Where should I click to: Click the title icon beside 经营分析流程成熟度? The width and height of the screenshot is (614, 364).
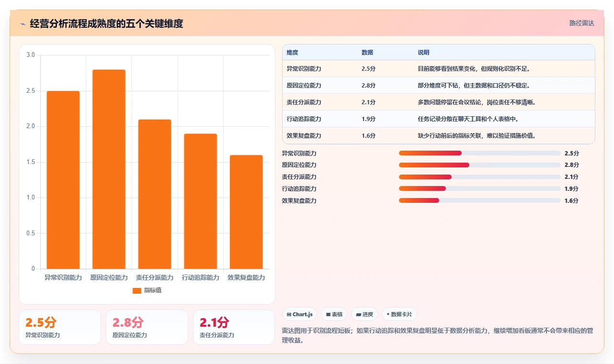[x=23, y=24]
